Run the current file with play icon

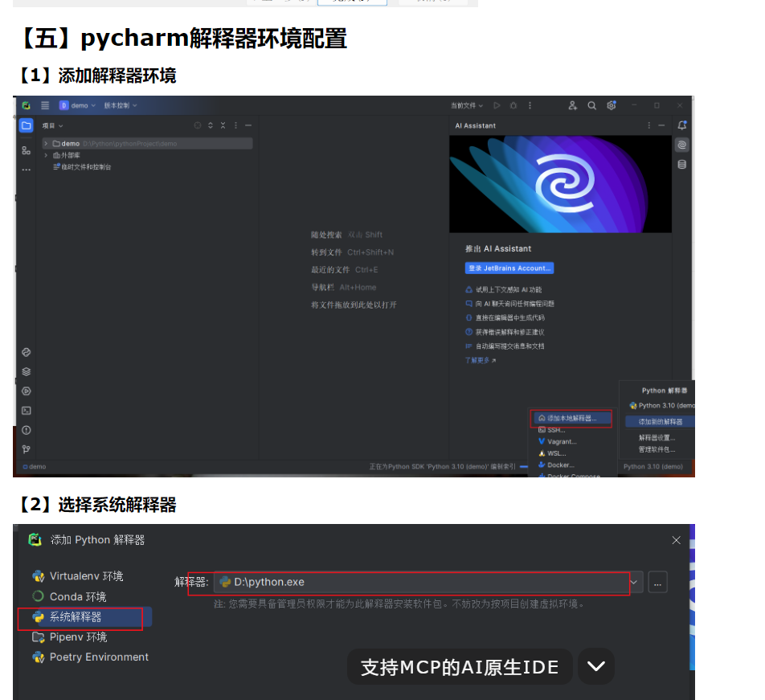[497, 105]
